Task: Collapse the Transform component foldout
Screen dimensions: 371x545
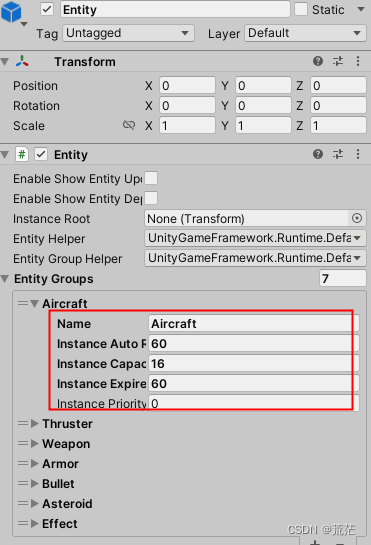Action: point(5,62)
